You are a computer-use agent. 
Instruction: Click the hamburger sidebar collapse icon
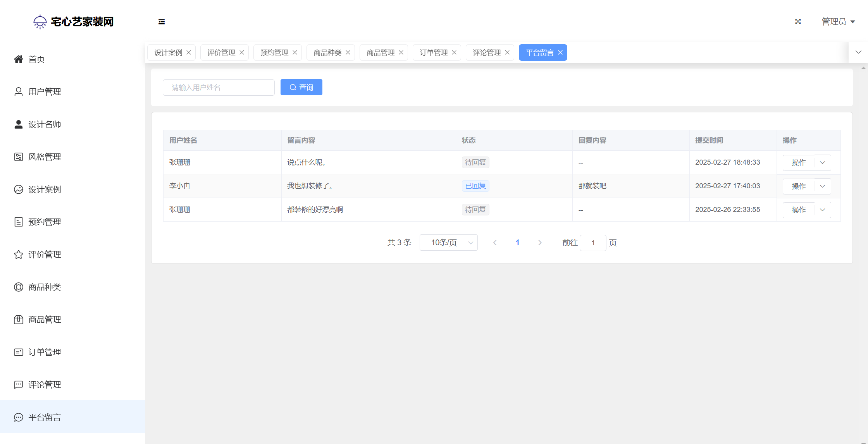(162, 22)
